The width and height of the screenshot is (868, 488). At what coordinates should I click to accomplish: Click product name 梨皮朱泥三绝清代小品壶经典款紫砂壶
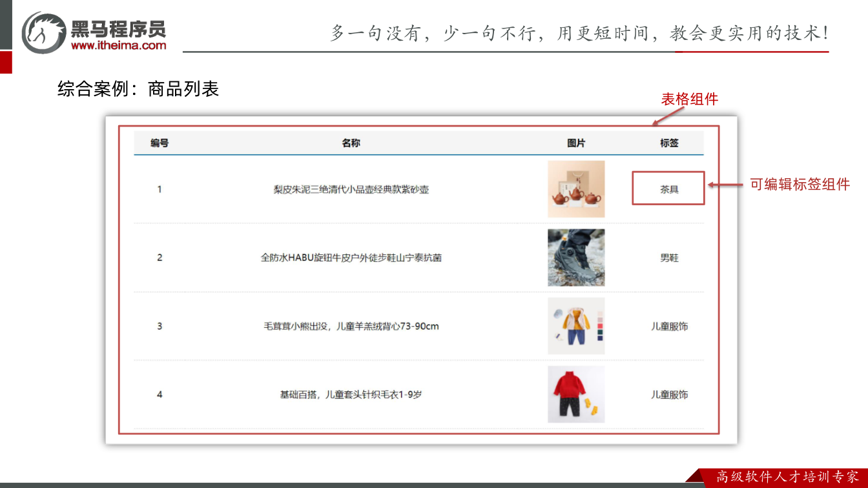tap(351, 190)
